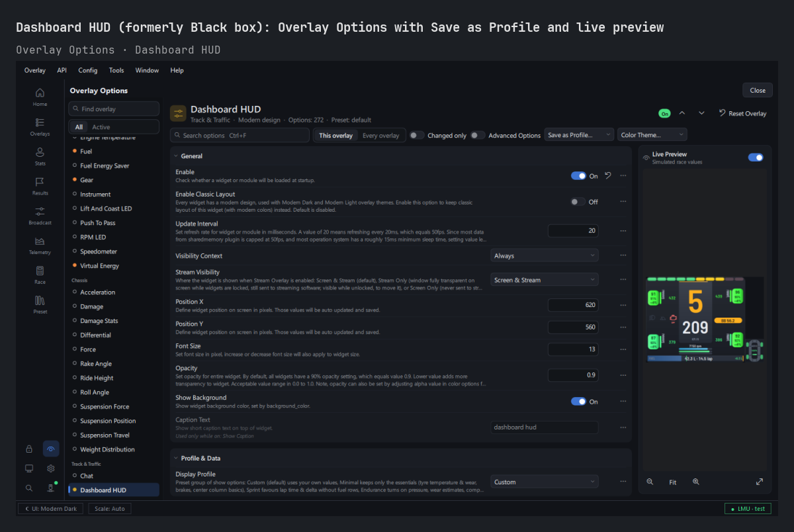The height and width of the screenshot is (532, 794).
Task: Toggle the Show Background switch
Action: pos(578,402)
